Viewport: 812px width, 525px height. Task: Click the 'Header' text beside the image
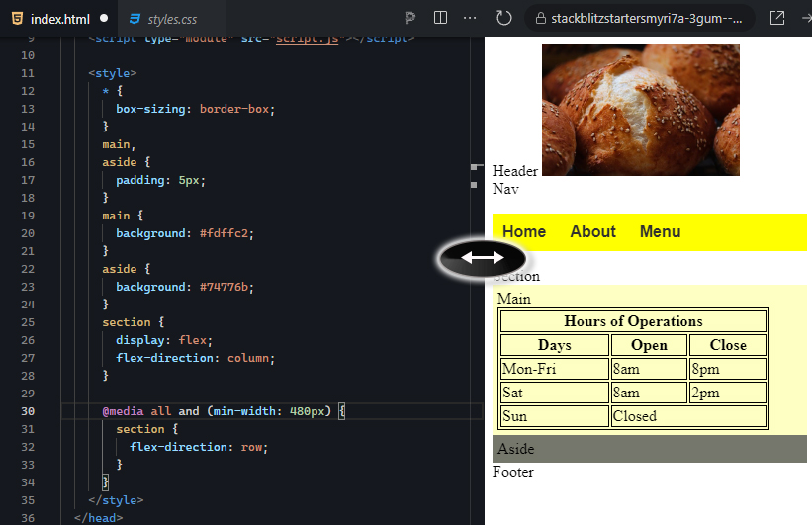[x=514, y=171]
